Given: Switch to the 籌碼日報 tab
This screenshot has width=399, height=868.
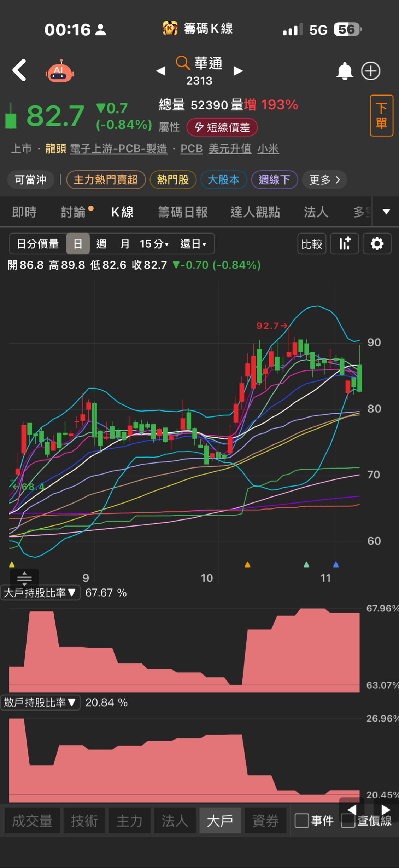Looking at the screenshot, I should [182, 212].
